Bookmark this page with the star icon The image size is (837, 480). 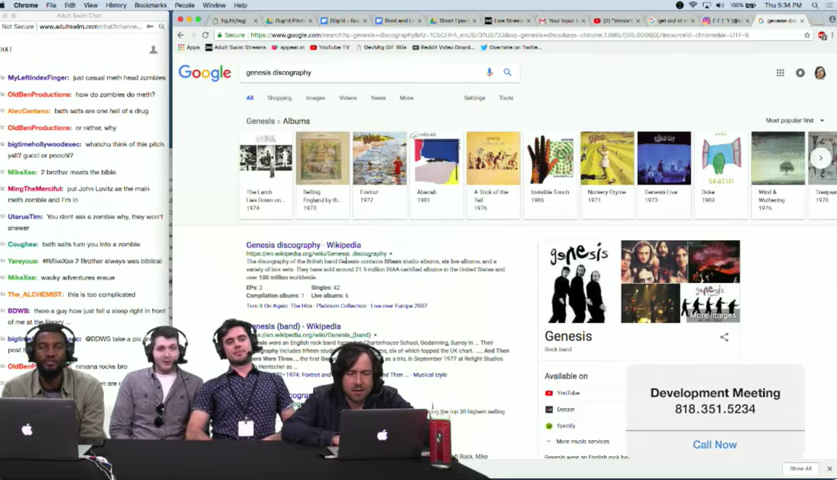[807, 35]
